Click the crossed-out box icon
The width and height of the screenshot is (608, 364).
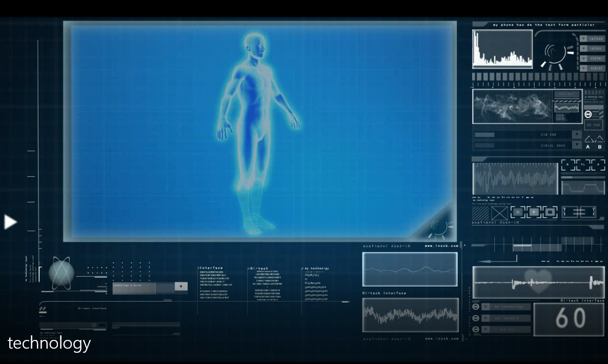[x=499, y=213]
